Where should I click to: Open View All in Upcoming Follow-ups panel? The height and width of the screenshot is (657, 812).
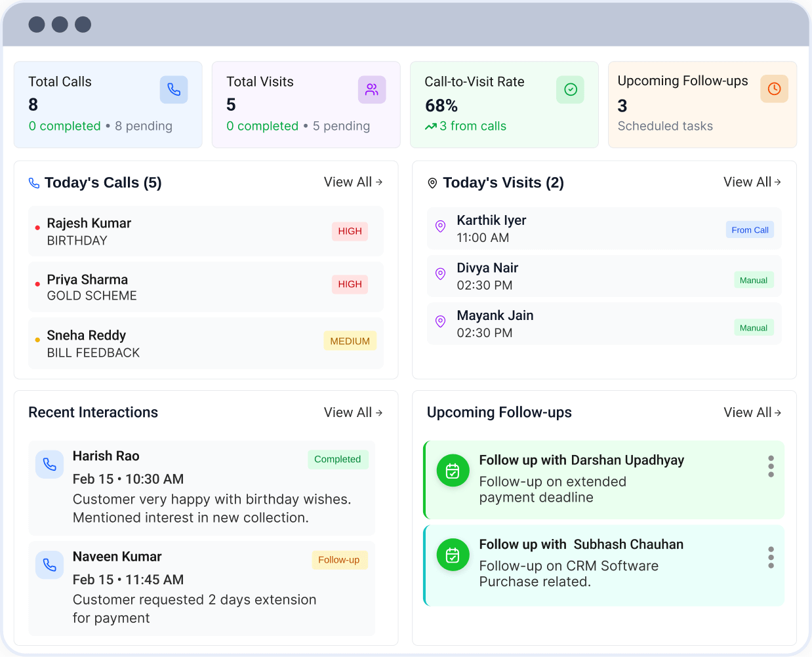[752, 412]
